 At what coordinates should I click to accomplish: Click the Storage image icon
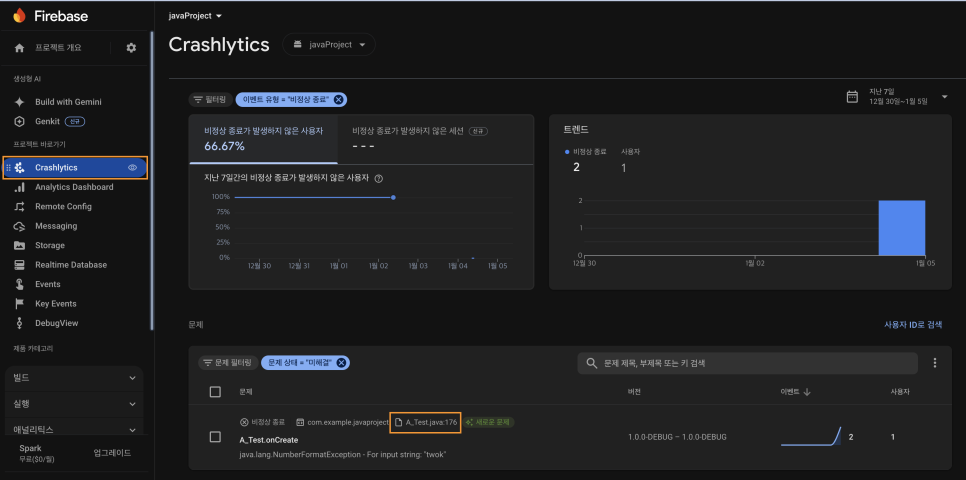point(20,245)
